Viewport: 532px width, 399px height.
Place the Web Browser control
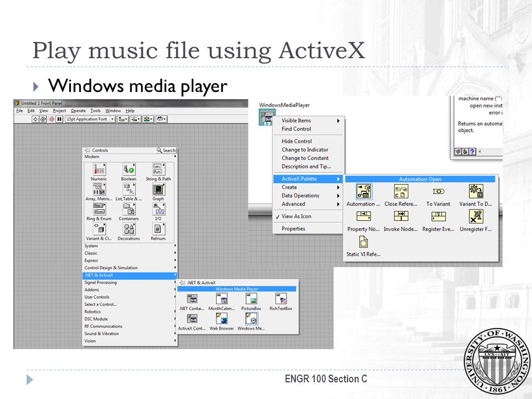[222, 319]
